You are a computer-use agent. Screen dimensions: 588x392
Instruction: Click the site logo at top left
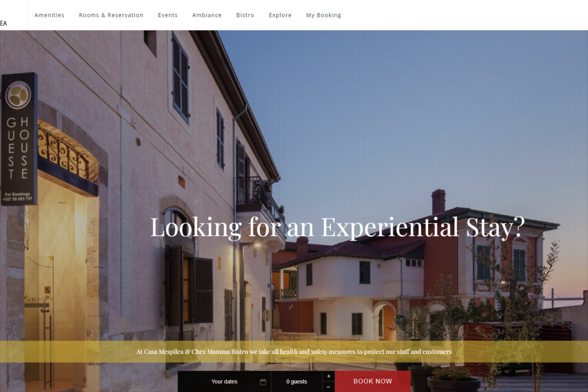pyautogui.click(x=4, y=24)
